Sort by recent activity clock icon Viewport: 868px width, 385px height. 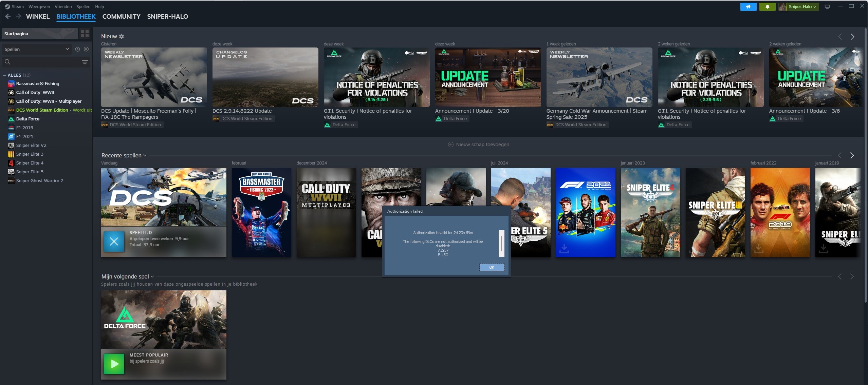tap(77, 49)
